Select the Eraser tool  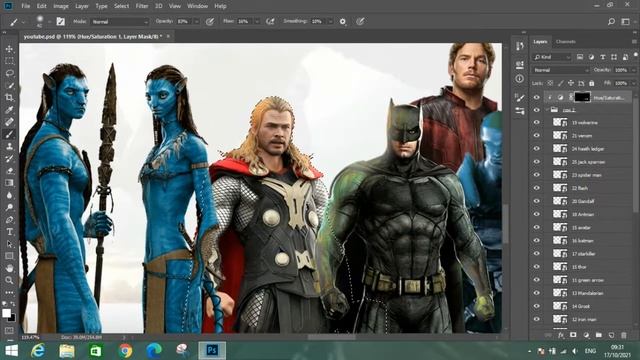coord(9,171)
